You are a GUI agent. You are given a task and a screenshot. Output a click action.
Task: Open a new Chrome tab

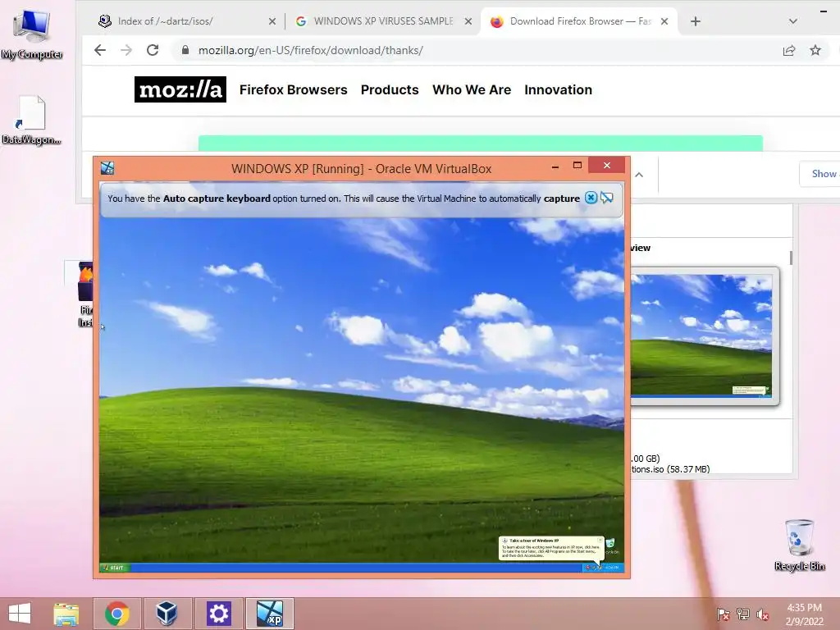pos(696,21)
